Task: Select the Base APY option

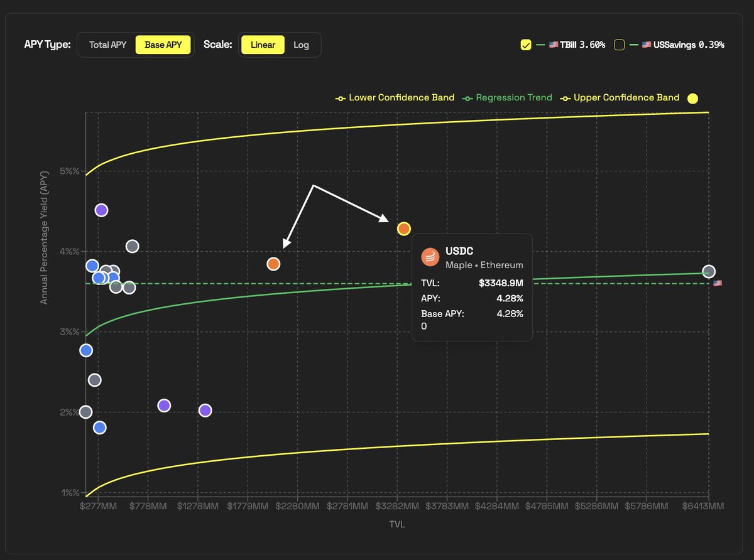Action: (163, 45)
